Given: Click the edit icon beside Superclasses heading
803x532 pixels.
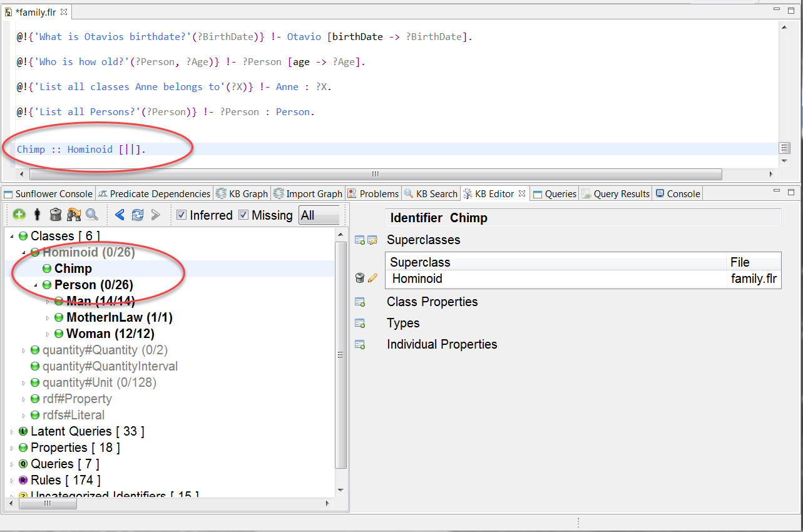Looking at the screenshot, I should pos(372,240).
